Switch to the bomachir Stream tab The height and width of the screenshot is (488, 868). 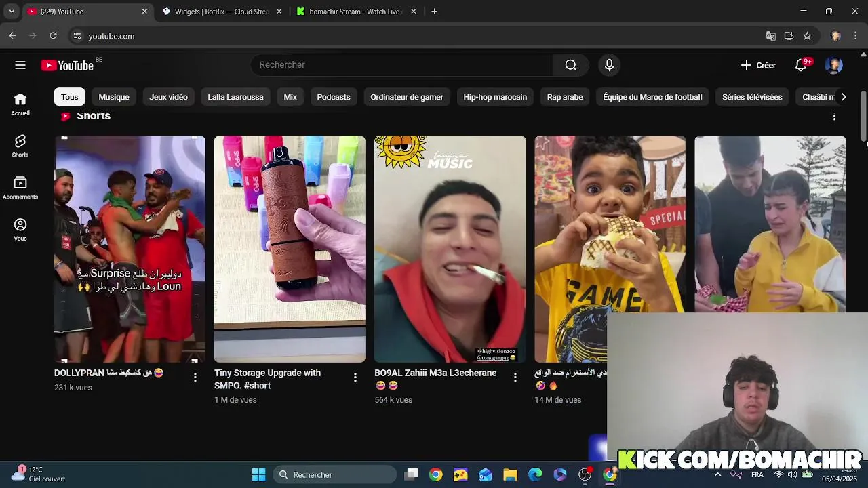(355, 12)
